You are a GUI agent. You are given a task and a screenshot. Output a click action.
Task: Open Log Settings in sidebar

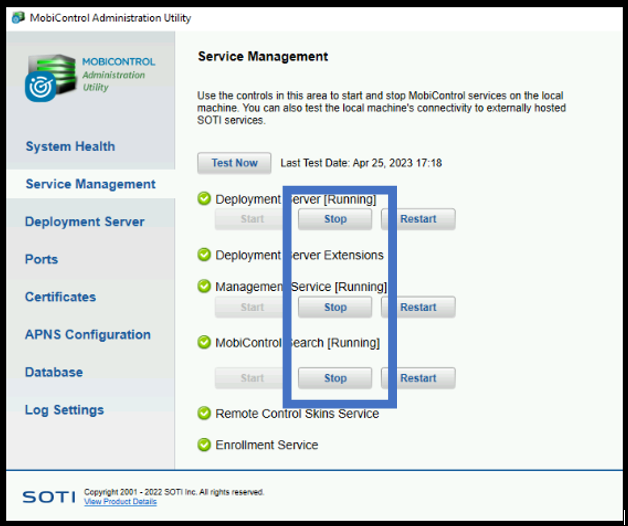(64, 410)
